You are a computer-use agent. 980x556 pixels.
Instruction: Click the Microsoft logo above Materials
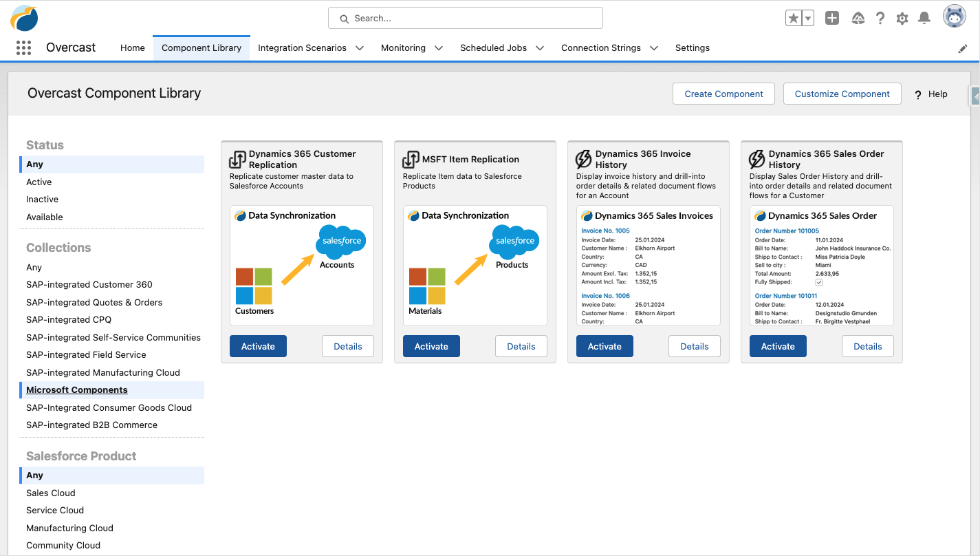[x=427, y=286]
